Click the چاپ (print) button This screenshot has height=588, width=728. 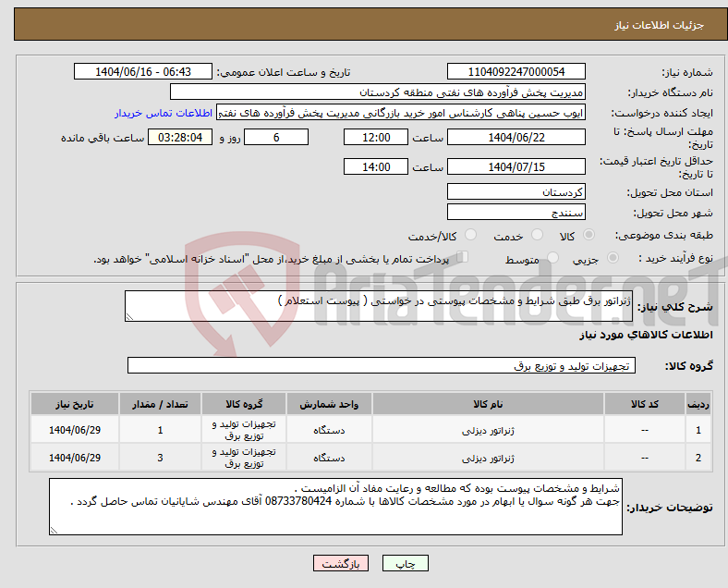(405, 563)
